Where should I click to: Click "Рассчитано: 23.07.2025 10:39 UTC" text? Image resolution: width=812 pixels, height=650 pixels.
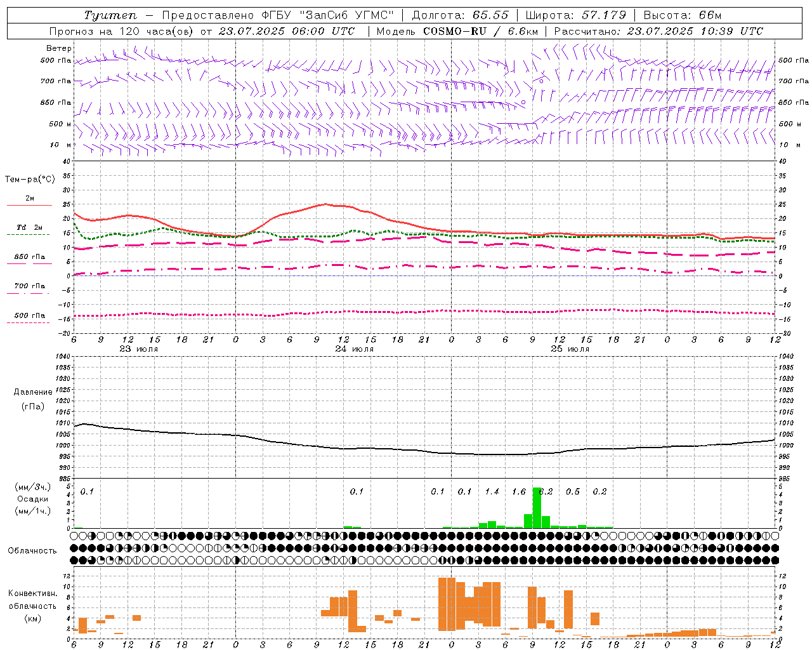click(658, 31)
